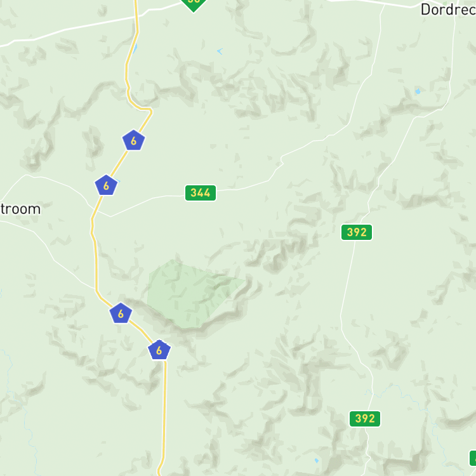476x476 pixels.
Task: Select the partially visible "troom" town label
Action: 20,209
